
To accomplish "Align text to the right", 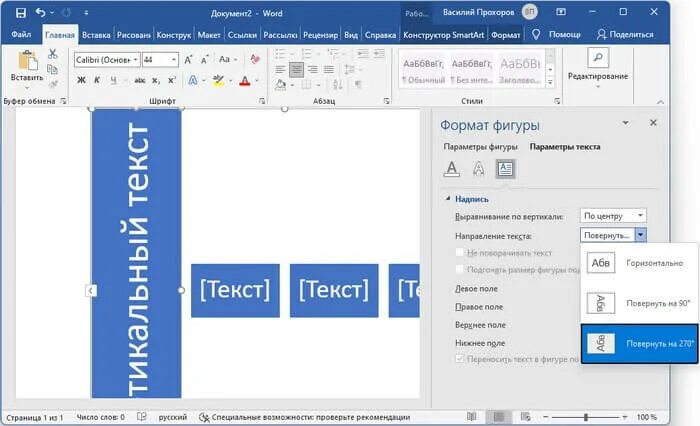I will tap(312, 69).
